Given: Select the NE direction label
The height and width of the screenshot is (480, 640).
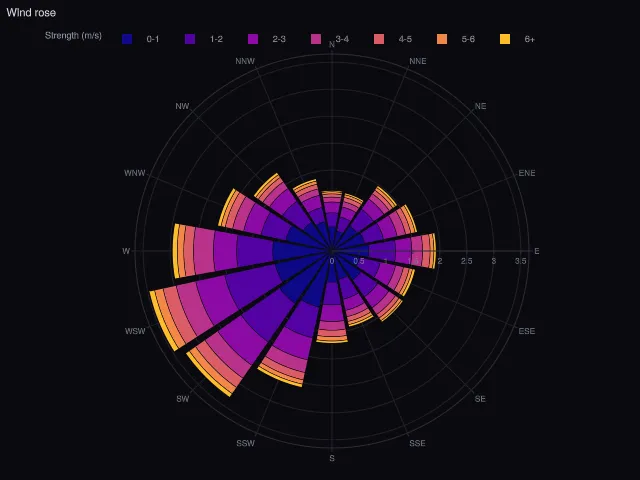Looking at the screenshot, I should coord(480,106).
